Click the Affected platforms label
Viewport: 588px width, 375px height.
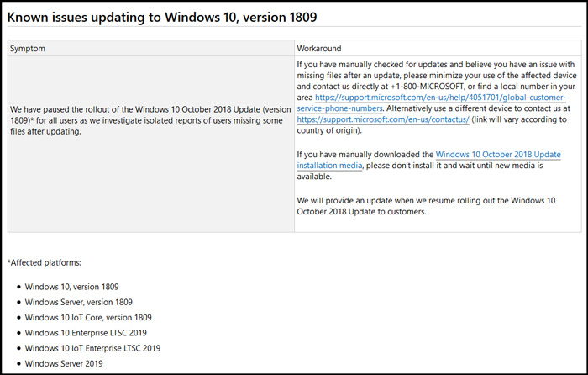45,263
